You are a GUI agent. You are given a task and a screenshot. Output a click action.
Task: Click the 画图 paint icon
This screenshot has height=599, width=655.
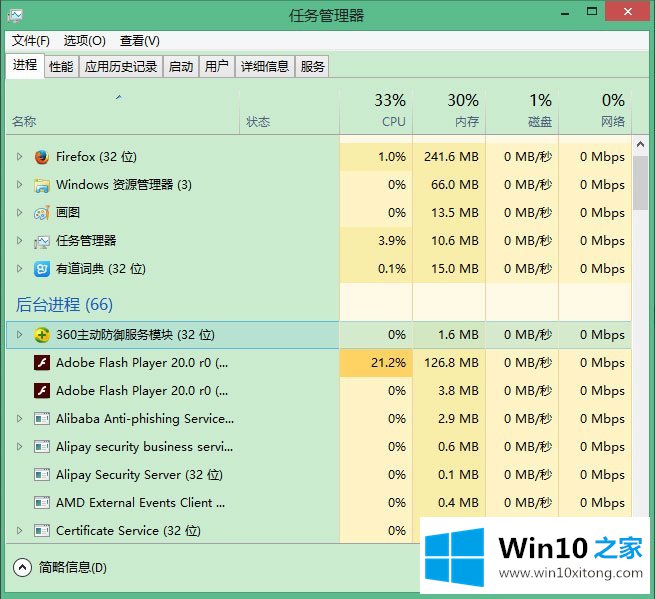(42, 213)
